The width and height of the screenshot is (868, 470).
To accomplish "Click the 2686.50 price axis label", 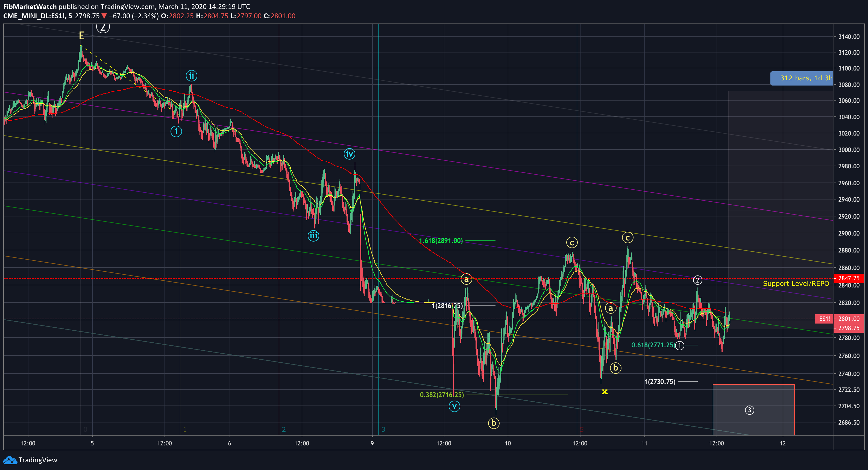I will pos(849,422).
